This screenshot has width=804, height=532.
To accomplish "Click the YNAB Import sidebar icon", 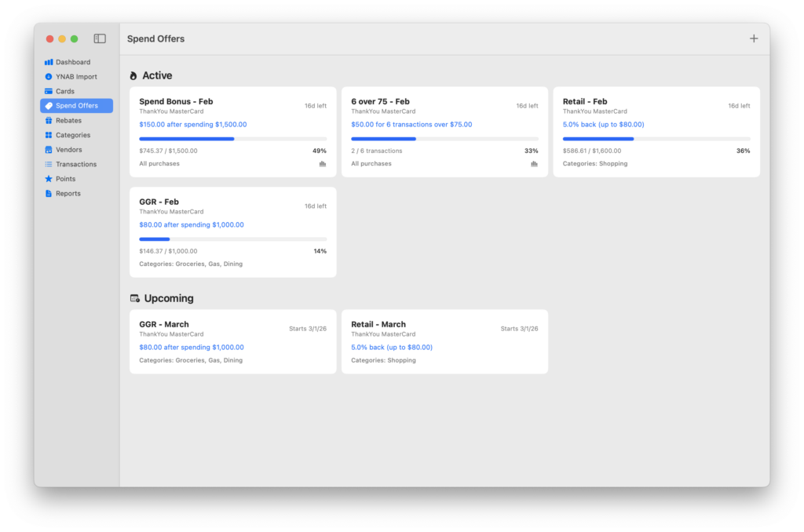I will tap(49, 77).
